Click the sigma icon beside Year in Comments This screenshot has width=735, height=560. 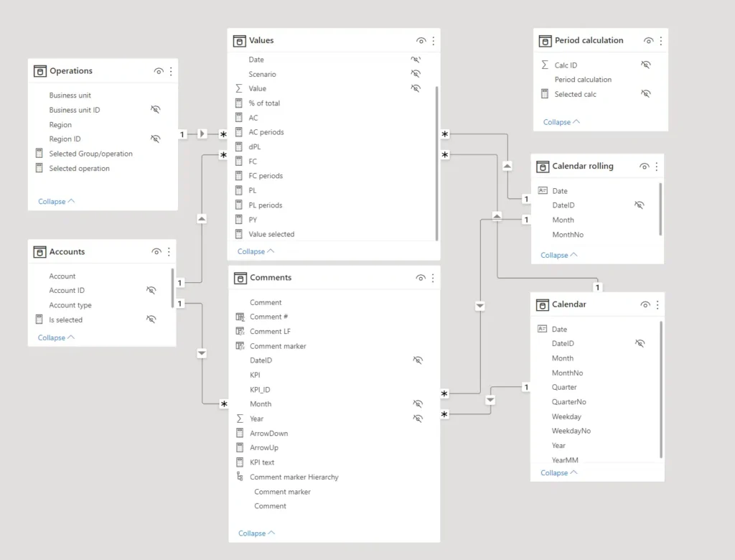[240, 419]
